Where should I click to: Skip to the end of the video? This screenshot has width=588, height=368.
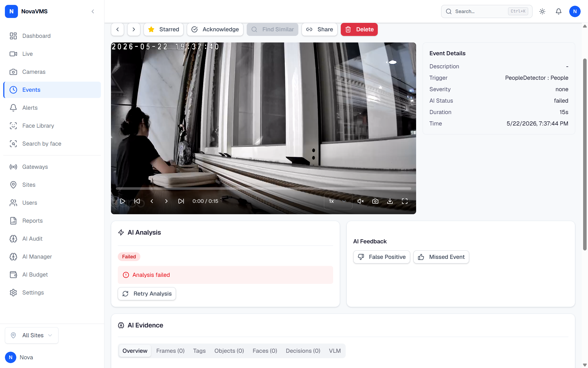(x=181, y=201)
